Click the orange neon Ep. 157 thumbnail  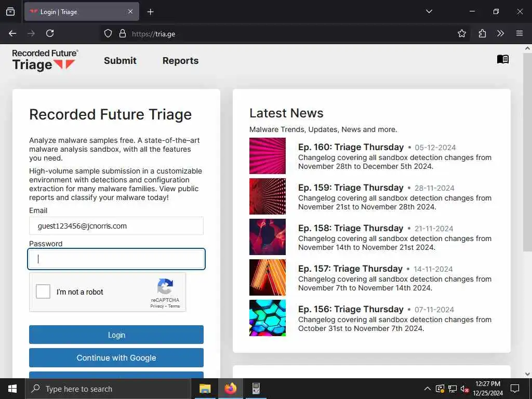(x=268, y=277)
